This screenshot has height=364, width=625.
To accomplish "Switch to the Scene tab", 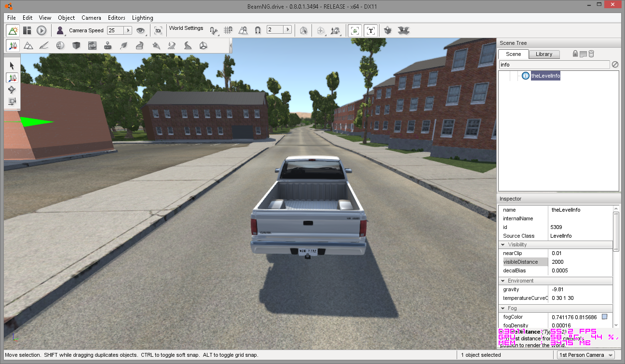I will point(514,54).
